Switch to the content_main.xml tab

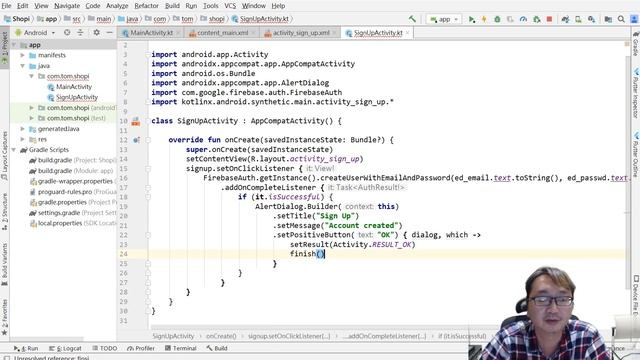(x=222, y=33)
